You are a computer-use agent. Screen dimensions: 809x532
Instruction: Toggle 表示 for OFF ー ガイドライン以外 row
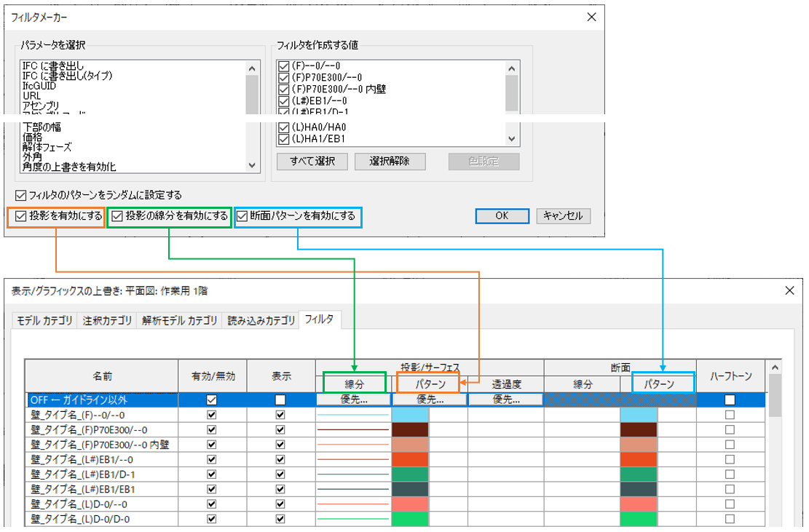click(x=280, y=400)
